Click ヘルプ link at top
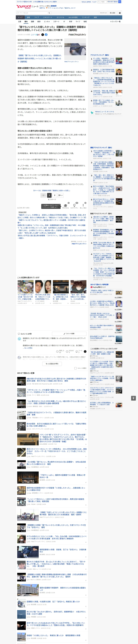 coord(94,2)
